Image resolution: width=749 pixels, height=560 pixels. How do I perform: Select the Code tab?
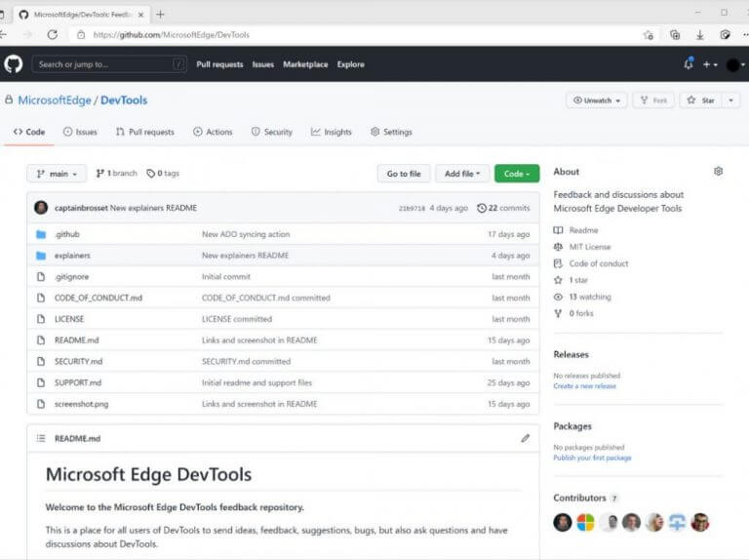pos(29,132)
